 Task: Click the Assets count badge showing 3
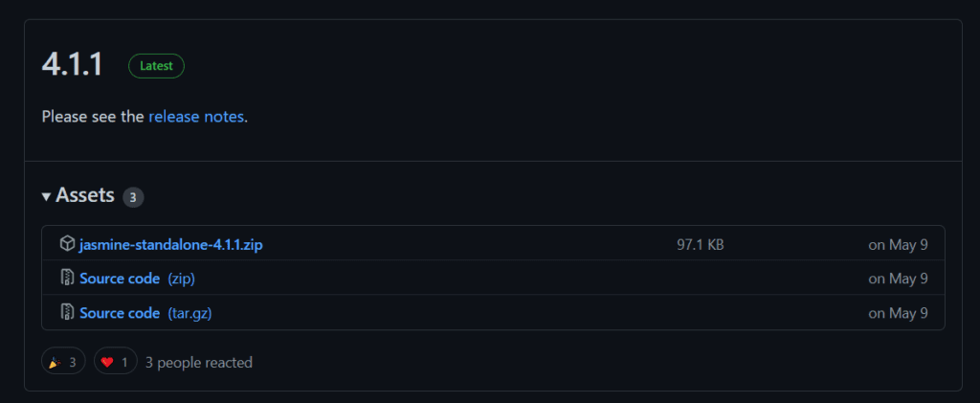133,197
